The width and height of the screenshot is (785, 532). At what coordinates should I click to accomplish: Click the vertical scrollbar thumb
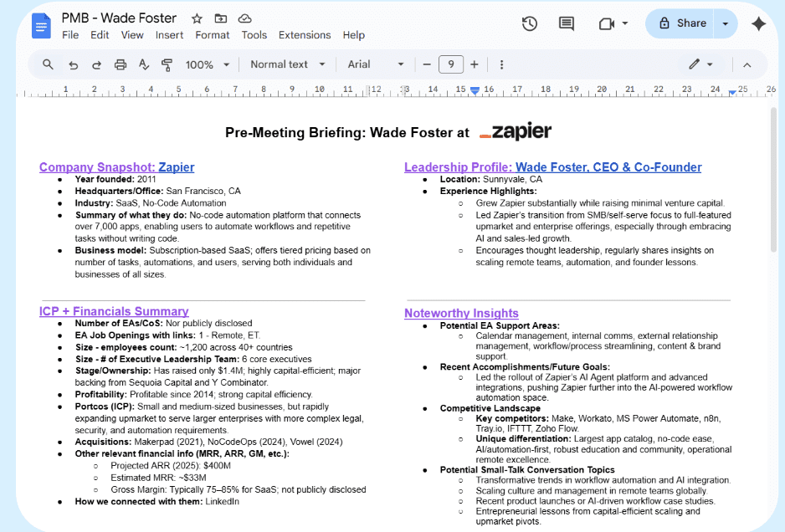773,179
